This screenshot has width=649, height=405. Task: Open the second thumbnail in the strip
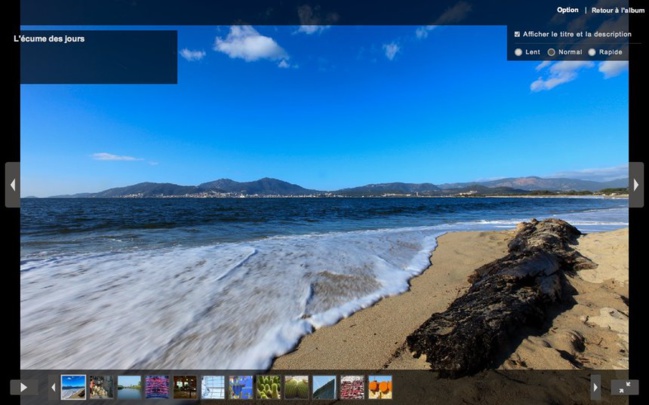pos(101,387)
